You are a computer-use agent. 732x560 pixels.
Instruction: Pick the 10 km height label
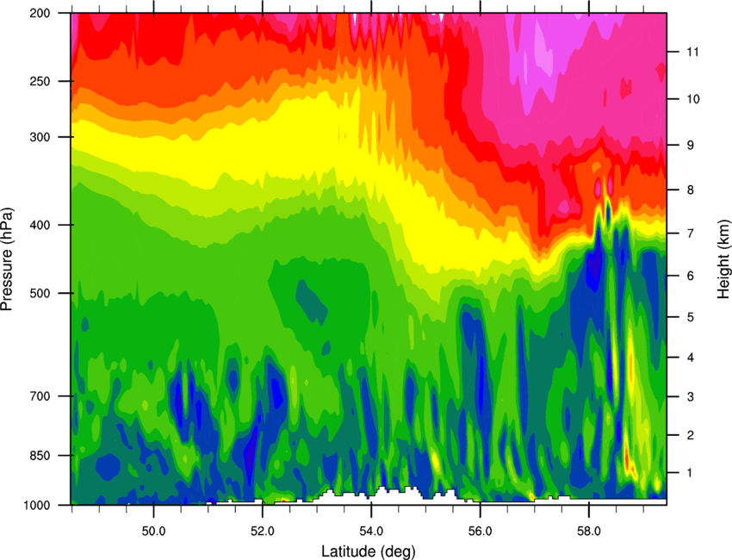point(692,99)
